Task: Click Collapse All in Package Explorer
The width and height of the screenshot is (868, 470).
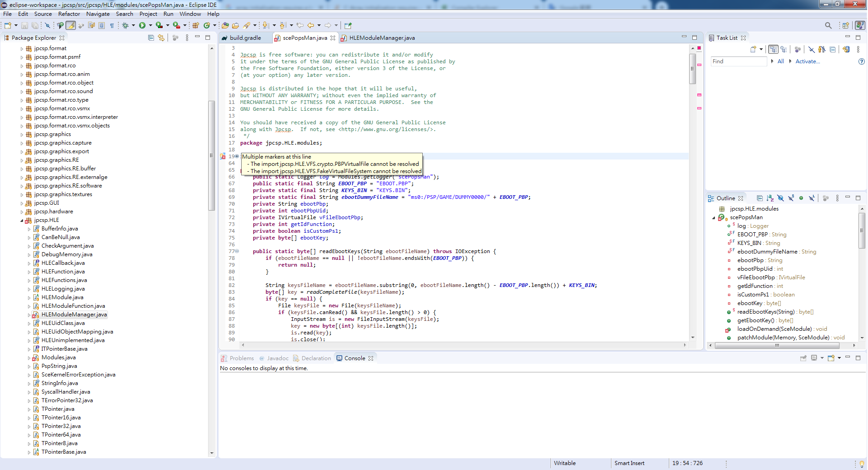Action: (151, 38)
